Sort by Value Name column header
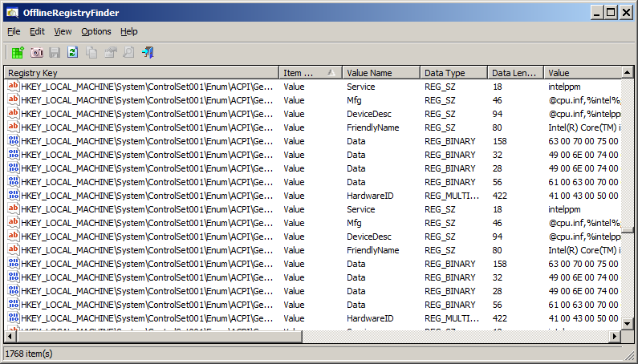This screenshot has width=638, height=364. 380,73
